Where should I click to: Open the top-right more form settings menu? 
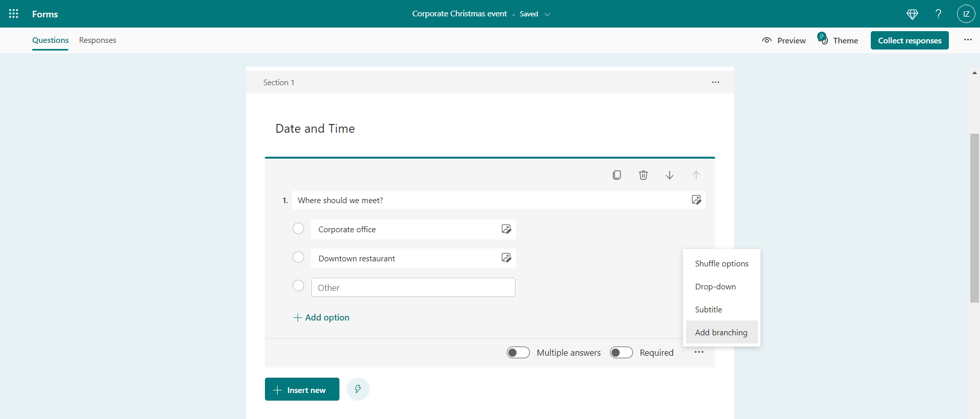968,40
